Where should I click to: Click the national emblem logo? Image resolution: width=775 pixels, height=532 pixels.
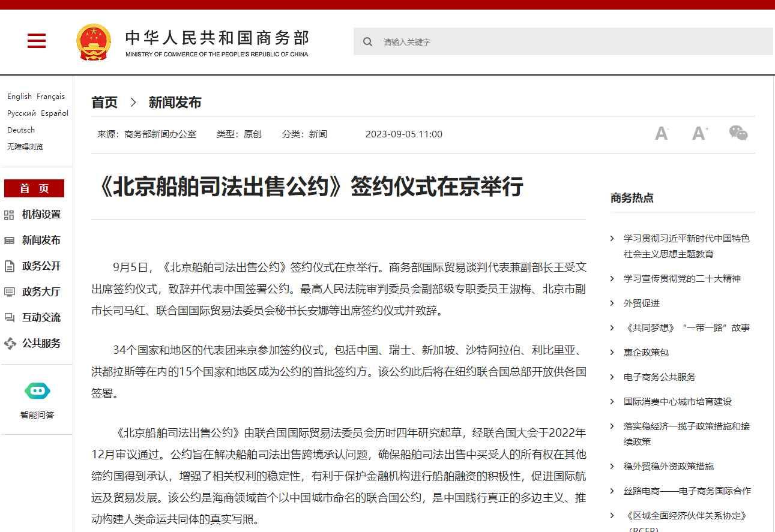pos(94,41)
